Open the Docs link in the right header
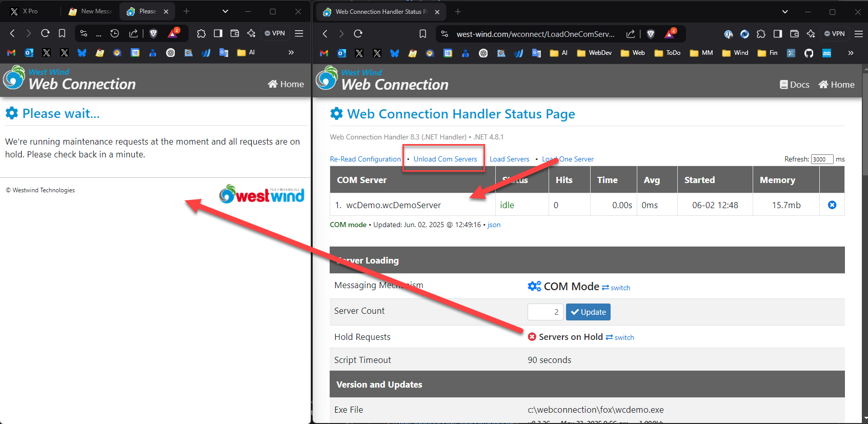868x424 pixels. click(x=794, y=85)
